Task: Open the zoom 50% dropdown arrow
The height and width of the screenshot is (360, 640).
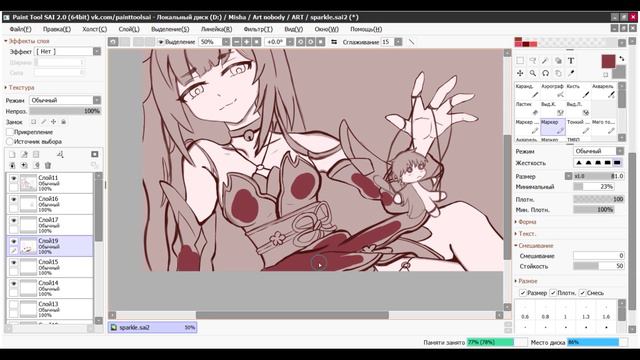Action: 226,42
